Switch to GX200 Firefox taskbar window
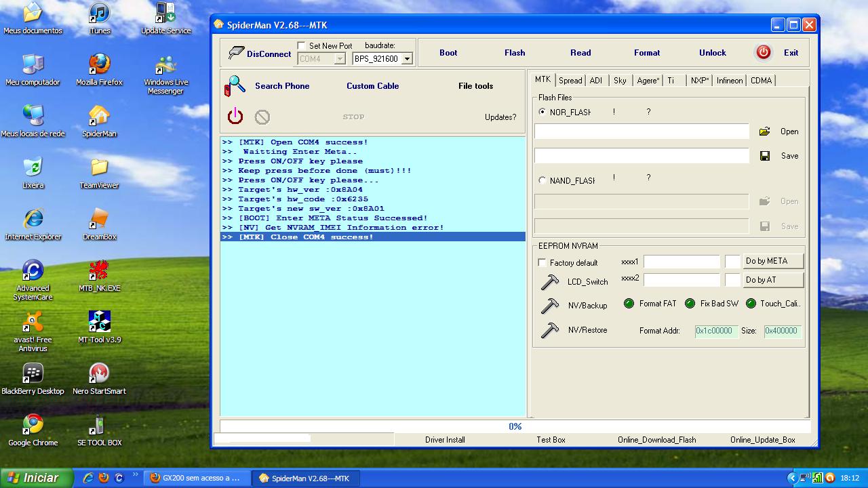Screen dimensions: 868x488 tap(196, 478)
